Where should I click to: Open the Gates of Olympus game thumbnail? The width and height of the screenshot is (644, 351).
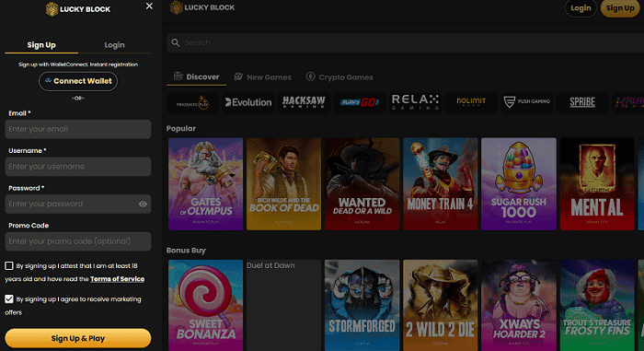click(205, 184)
